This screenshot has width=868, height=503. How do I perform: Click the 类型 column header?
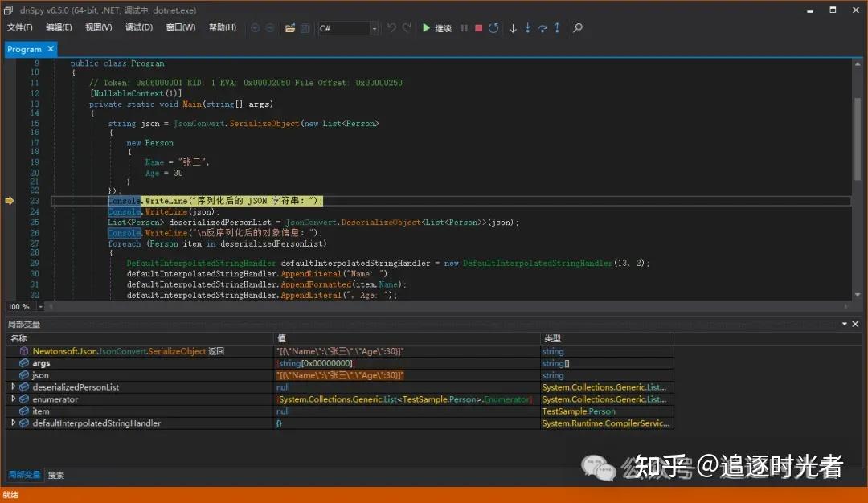[x=608, y=338]
